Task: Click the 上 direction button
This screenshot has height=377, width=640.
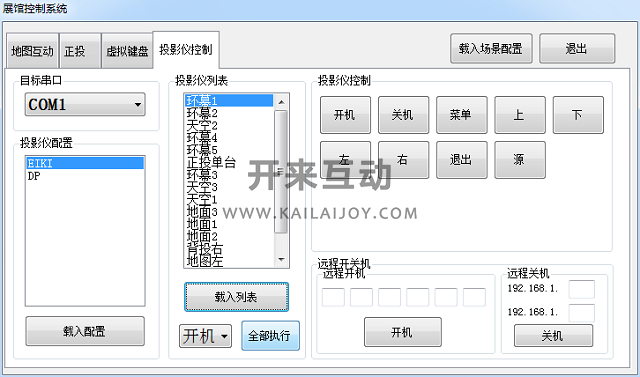Action: point(520,115)
